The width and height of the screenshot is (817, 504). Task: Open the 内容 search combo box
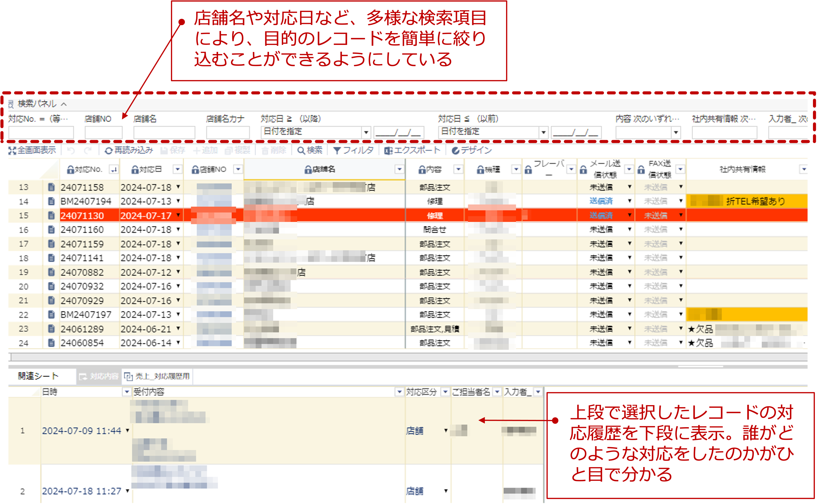[x=676, y=133]
